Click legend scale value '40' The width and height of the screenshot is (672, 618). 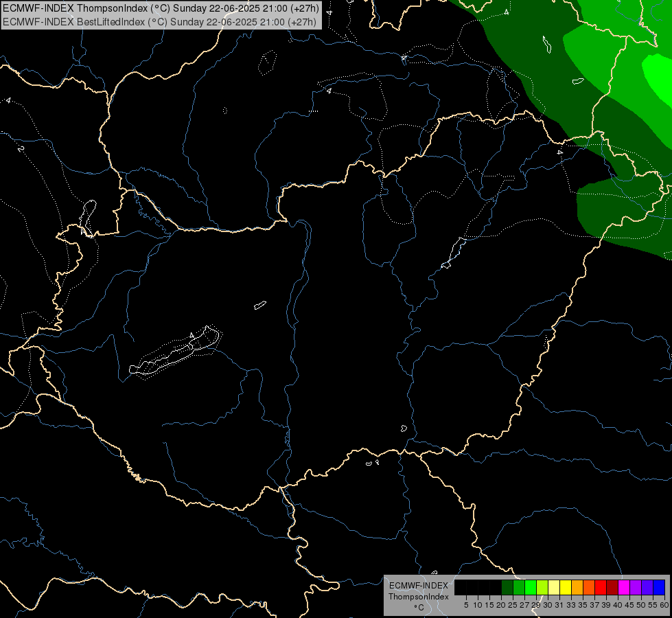pos(618,605)
